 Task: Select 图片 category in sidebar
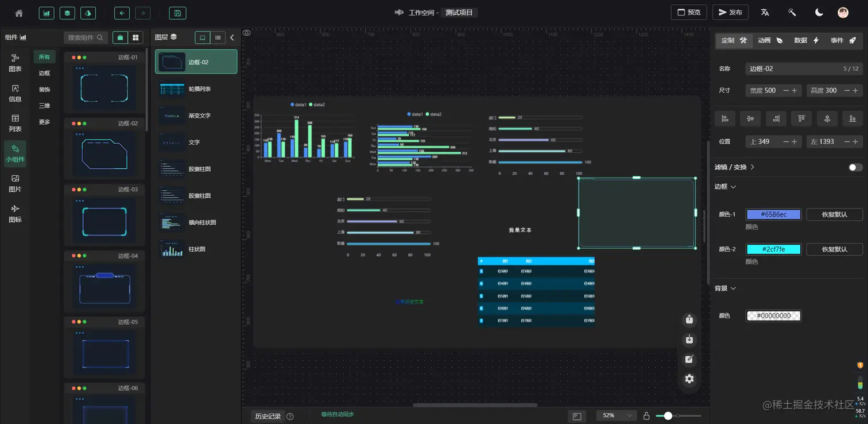point(15,183)
